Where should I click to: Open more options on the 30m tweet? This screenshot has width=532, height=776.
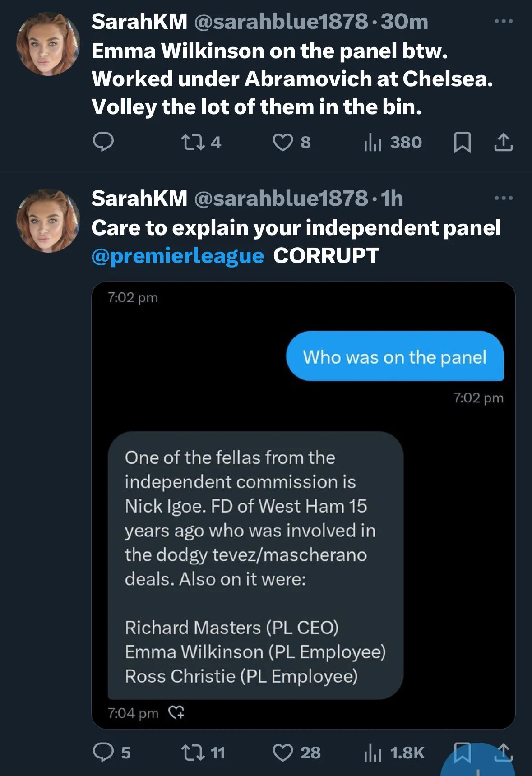[504, 21]
